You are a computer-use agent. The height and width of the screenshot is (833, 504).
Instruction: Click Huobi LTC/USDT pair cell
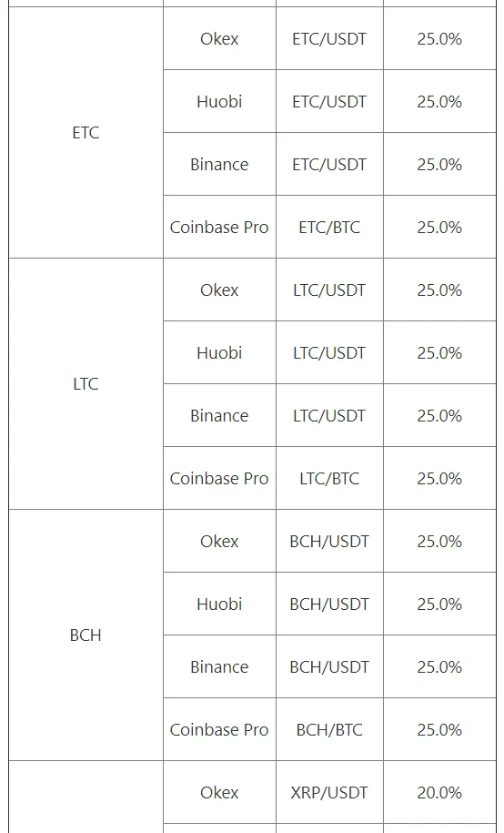click(x=329, y=352)
